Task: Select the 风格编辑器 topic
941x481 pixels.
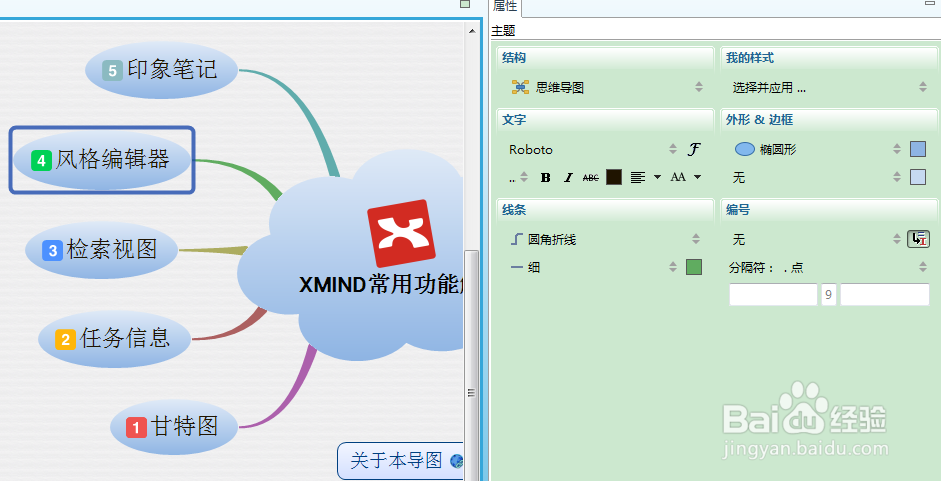Action: (x=103, y=160)
